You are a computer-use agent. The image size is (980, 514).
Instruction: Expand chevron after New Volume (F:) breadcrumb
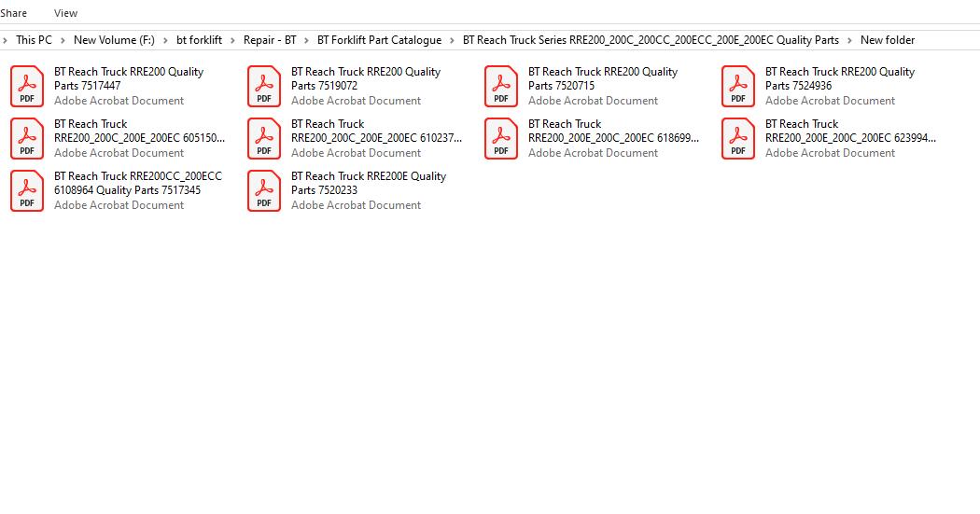coord(165,40)
